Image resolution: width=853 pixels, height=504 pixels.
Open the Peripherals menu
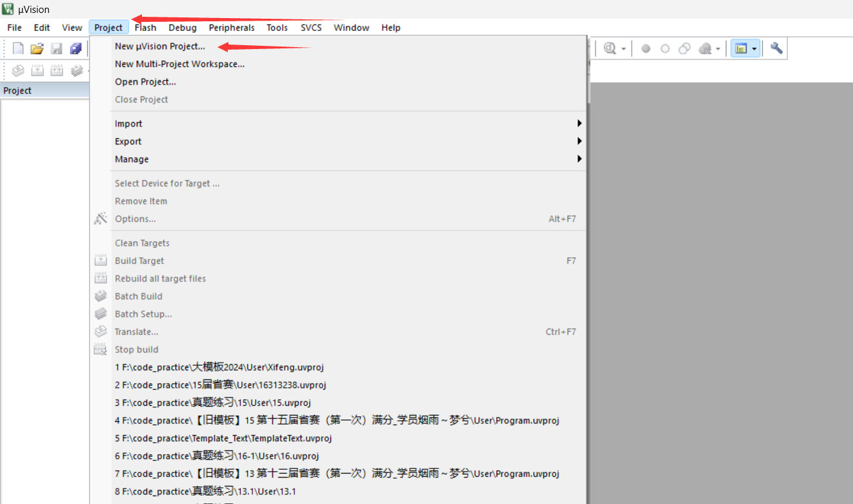(232, 27)
